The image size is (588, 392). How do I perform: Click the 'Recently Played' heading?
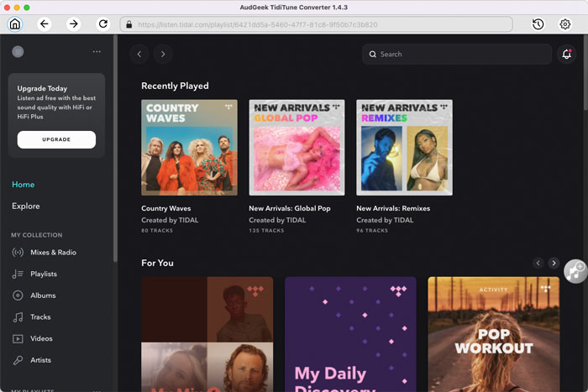tap(175, 86)
